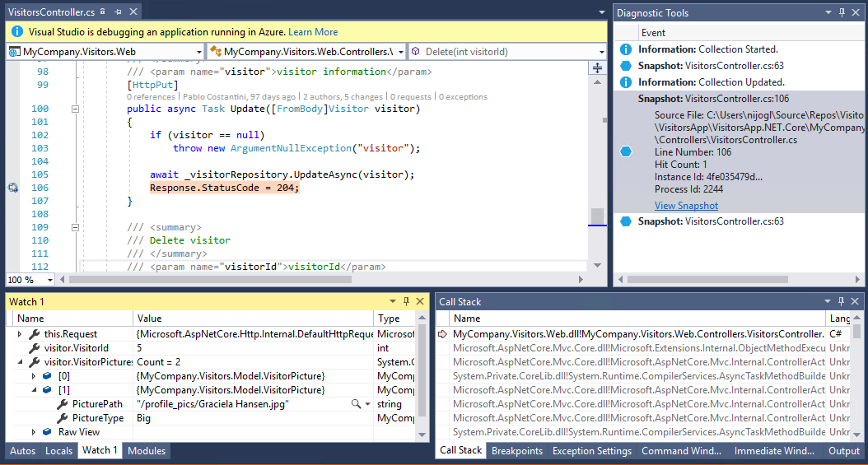This screenshot has height=465, width=868.
Task: Click the snappoint icon at line 106
Action: (13, 188)
